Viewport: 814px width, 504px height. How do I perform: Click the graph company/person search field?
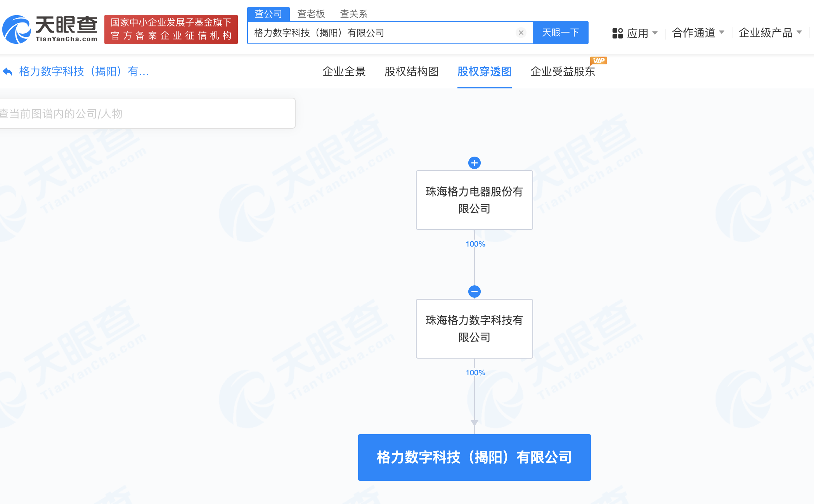[147, 114]
